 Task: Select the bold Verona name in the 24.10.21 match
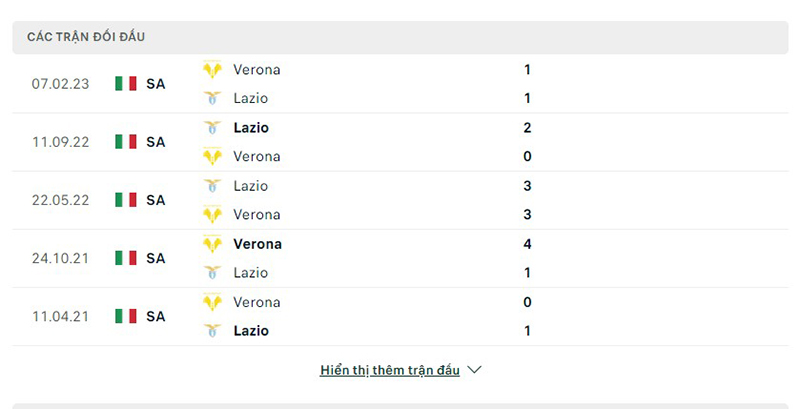pos(257,244)
